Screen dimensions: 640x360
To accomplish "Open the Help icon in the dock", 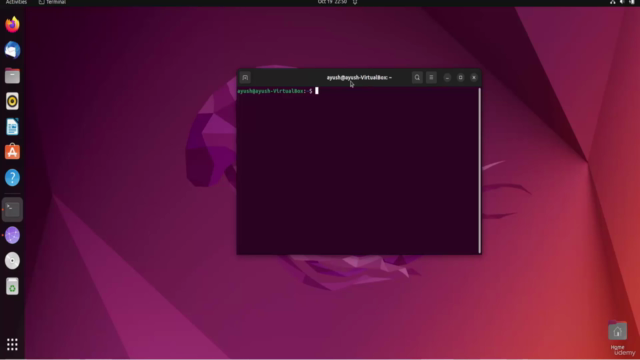I will click(x=12, y=178).
